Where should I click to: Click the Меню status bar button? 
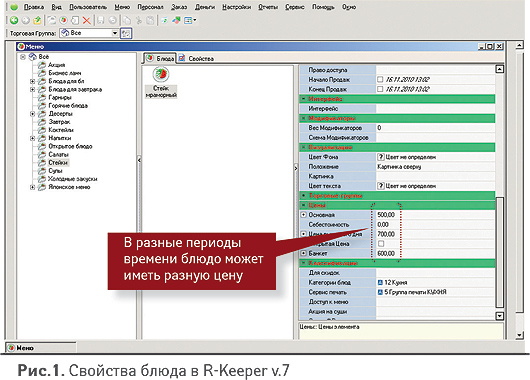41,348
